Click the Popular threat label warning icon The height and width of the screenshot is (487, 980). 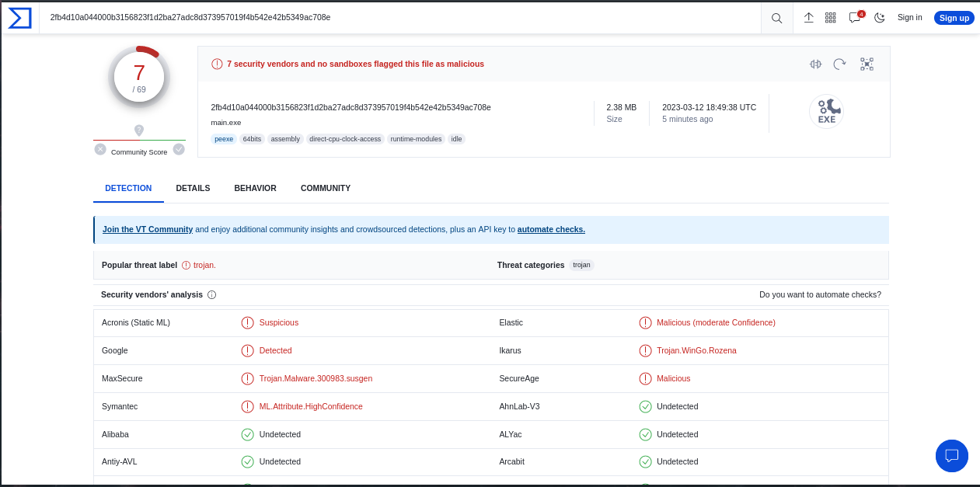(186, 265)
